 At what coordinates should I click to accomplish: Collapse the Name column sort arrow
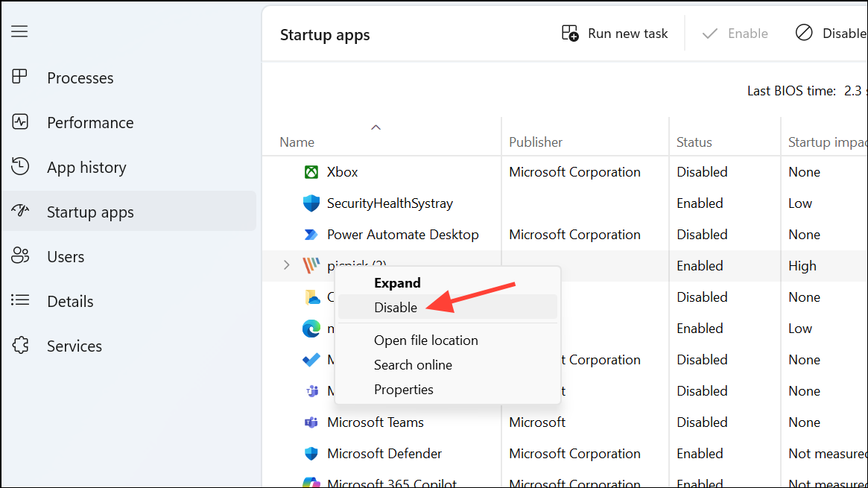click(376, 127)
